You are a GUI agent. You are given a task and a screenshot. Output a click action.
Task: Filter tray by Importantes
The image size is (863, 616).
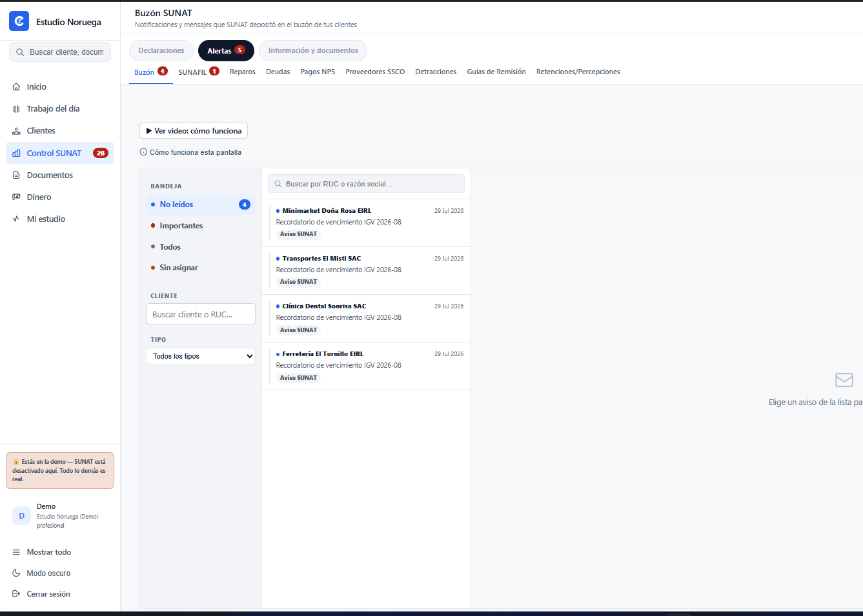coord(201,226)
